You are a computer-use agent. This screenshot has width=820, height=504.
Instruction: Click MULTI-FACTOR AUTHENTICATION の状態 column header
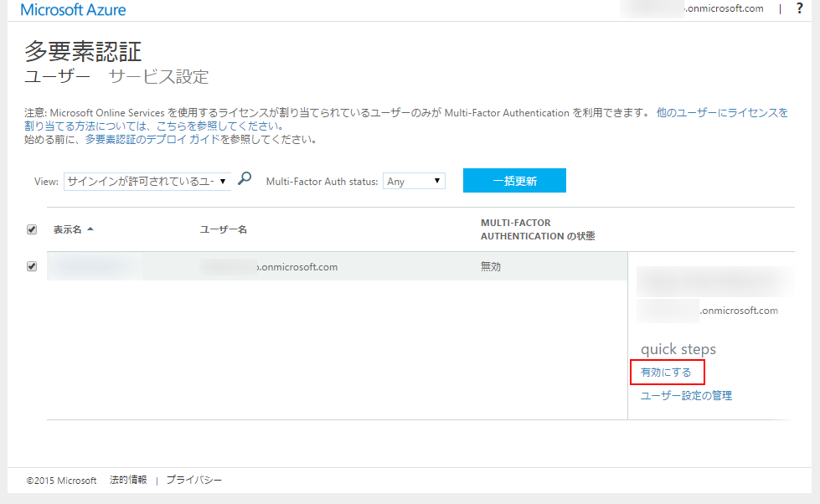coord(538,229)
